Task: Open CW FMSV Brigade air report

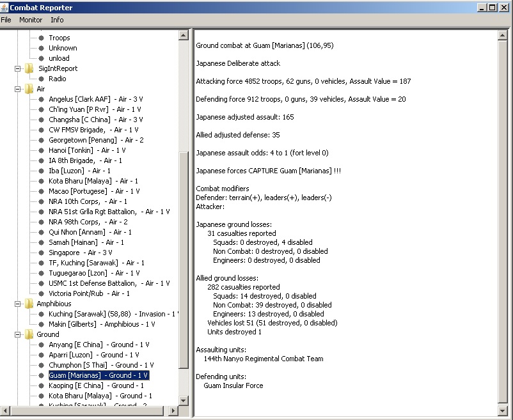Action: click(x=93, y=130)
